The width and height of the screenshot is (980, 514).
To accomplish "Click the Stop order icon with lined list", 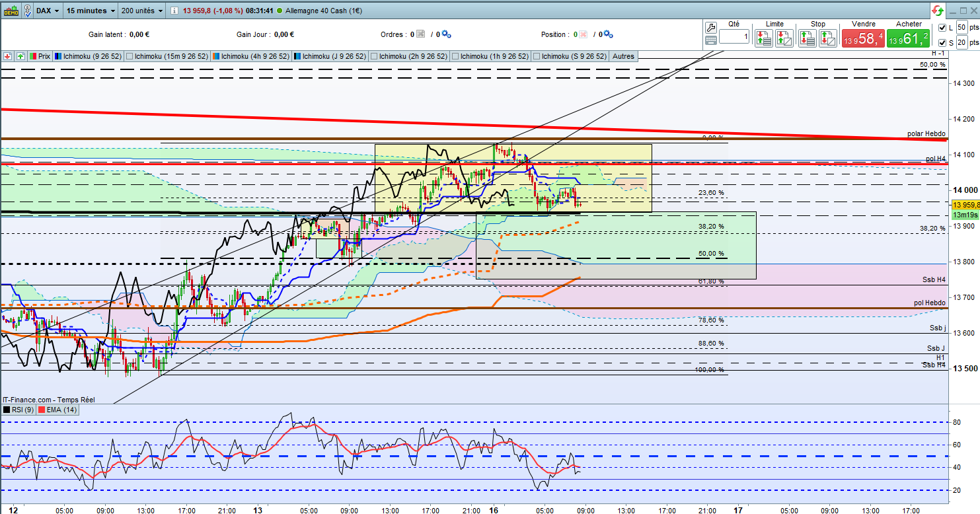I will tap(808, 38).
